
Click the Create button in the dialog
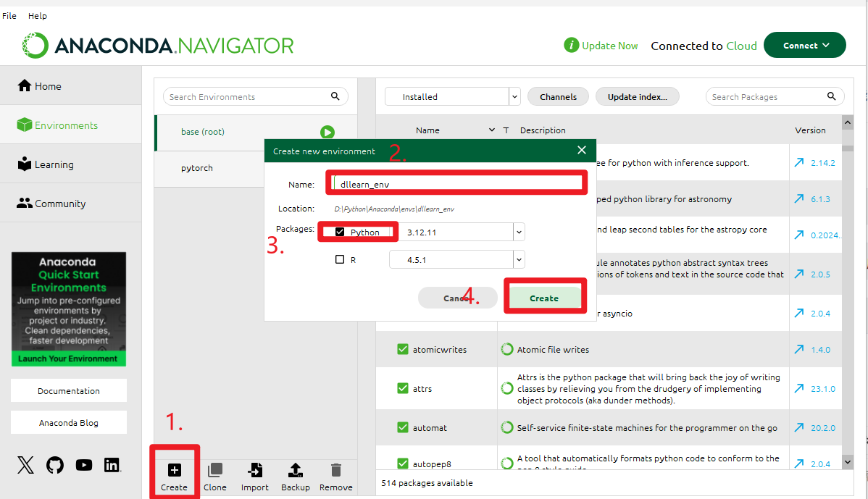[x=544, y=298]
